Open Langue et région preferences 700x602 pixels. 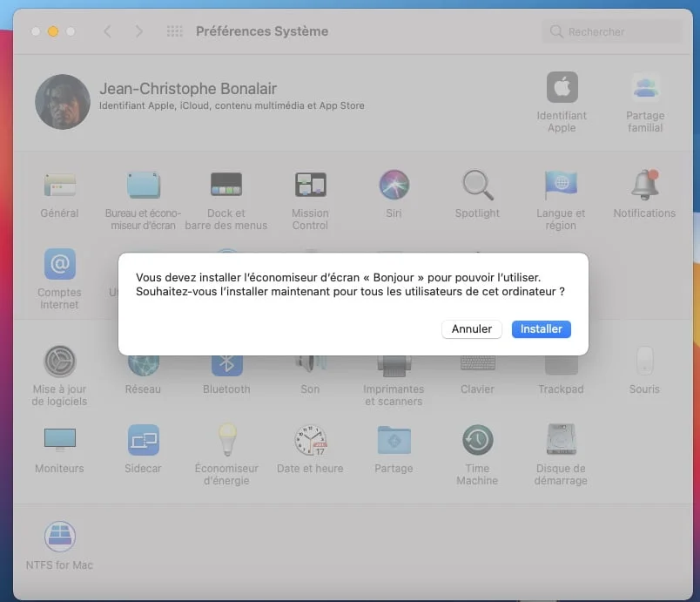(x=561, y=186)
